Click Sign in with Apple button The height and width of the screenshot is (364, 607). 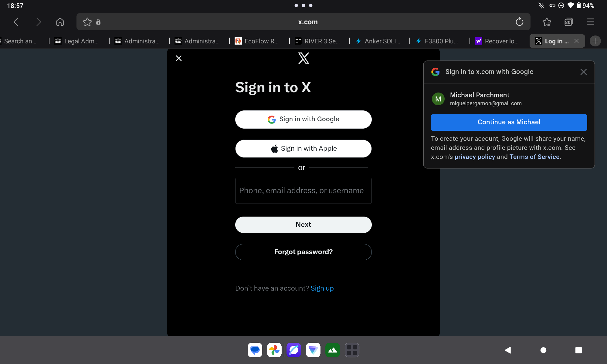pyautogui.click(x=303, y=149)
